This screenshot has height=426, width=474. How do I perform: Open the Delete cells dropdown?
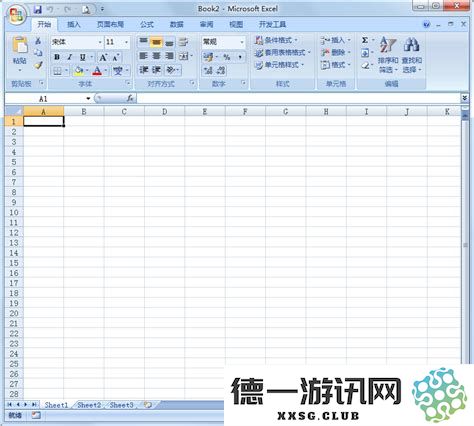(336, 53)
